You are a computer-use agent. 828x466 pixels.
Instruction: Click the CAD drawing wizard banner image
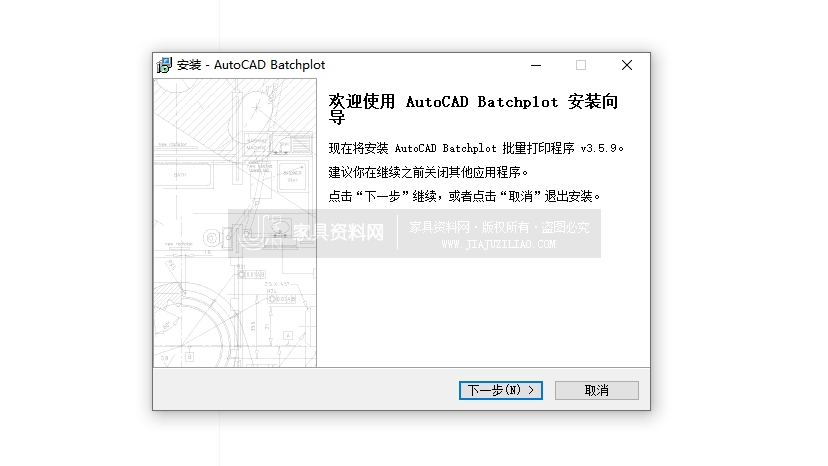point(235,222)
